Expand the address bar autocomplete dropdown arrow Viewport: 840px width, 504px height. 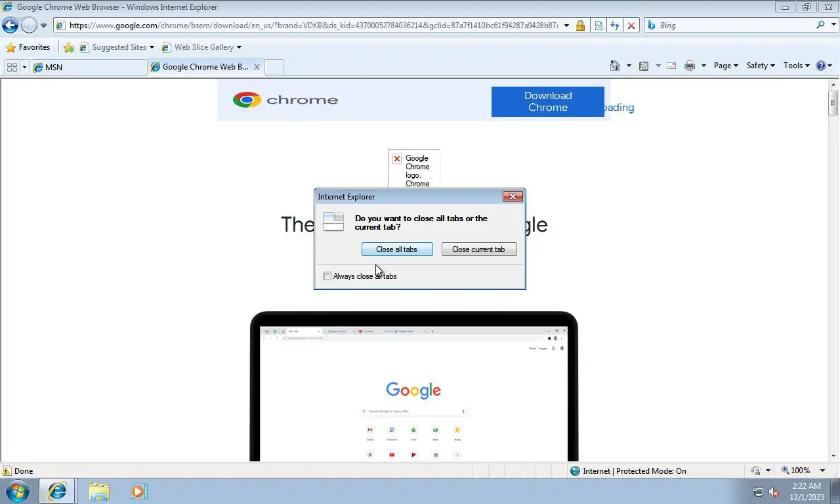pyautogui.click(x=566, y=26)
